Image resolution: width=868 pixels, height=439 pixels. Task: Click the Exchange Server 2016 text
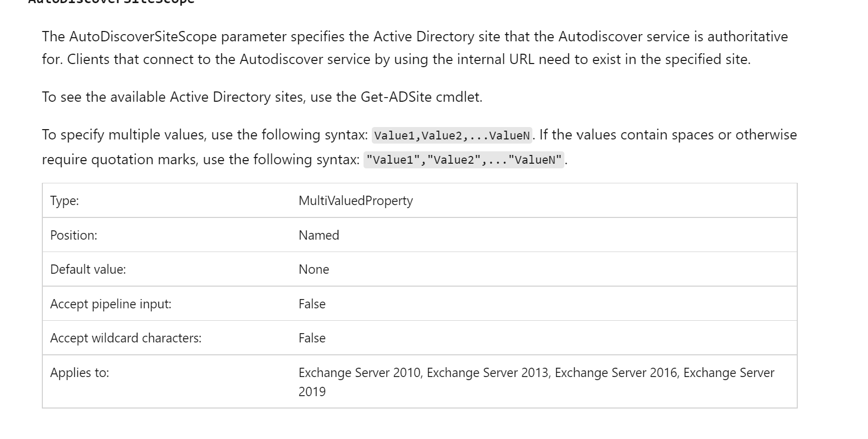[x=616, y=372]
